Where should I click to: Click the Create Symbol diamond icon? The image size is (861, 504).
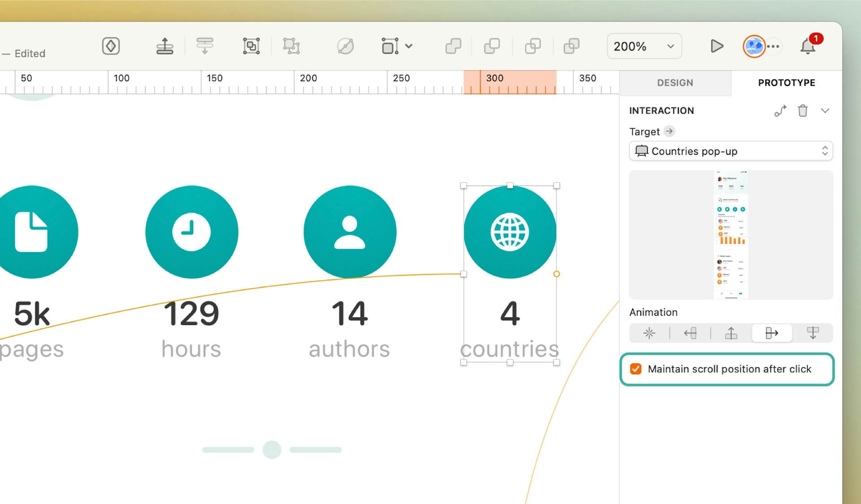(x=111, y=46)
